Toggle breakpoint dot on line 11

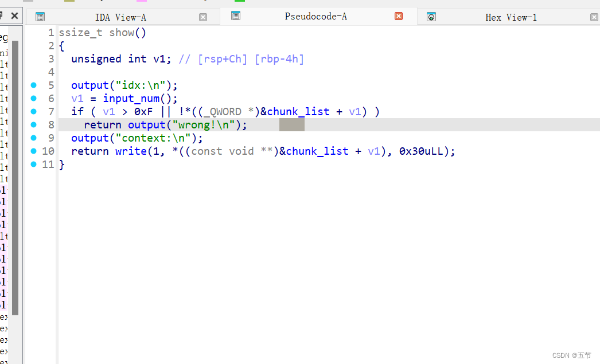point(34,164)
